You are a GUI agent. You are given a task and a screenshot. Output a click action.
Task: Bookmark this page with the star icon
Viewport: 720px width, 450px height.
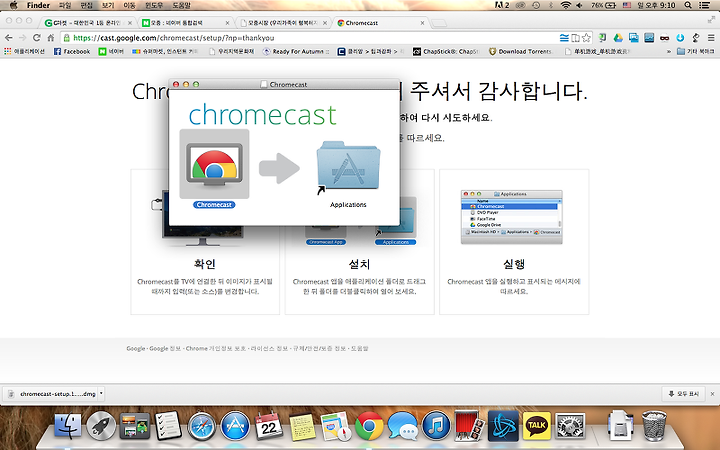586,38
